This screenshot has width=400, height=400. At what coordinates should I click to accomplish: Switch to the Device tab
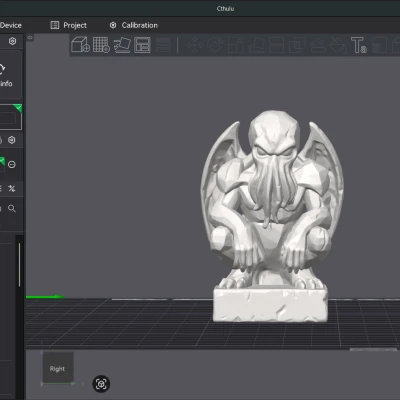(11, 25)
